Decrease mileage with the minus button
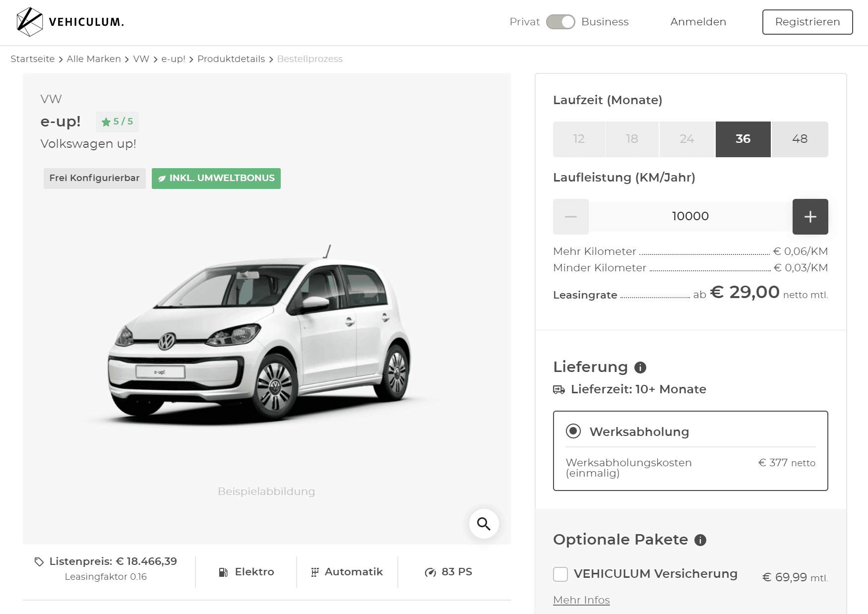868x614 pixels. pos(571,217)
